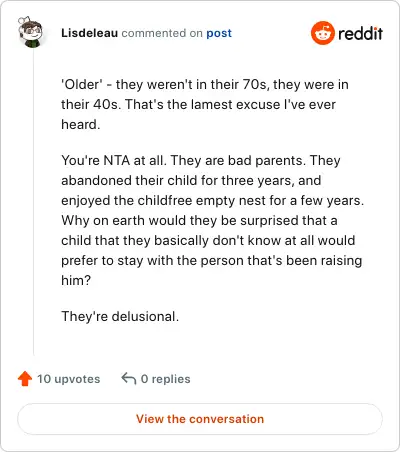The width and height of the screenshot is (400, 452).
Task: Click the line starting "You're NTA at all"
Action: 201,161
